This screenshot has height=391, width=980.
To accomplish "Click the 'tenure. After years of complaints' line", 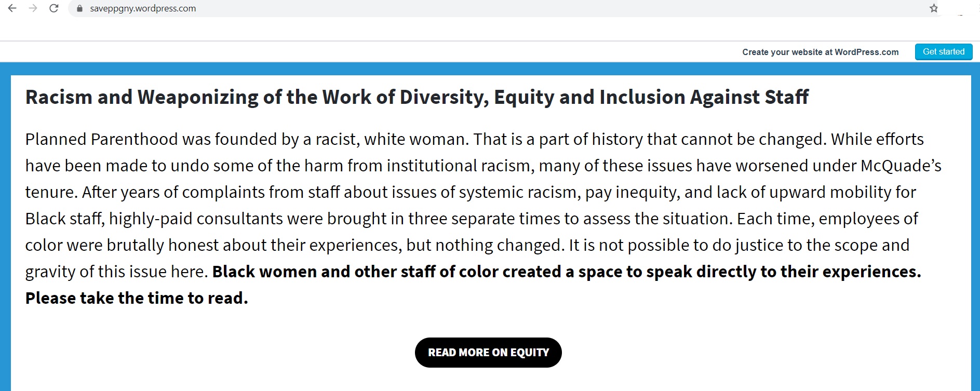I will click(471, 192).
